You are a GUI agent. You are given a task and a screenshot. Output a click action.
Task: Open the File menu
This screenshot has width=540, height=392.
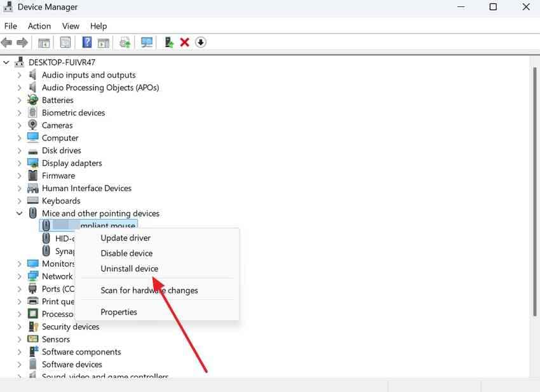click(x=11, y=26)
